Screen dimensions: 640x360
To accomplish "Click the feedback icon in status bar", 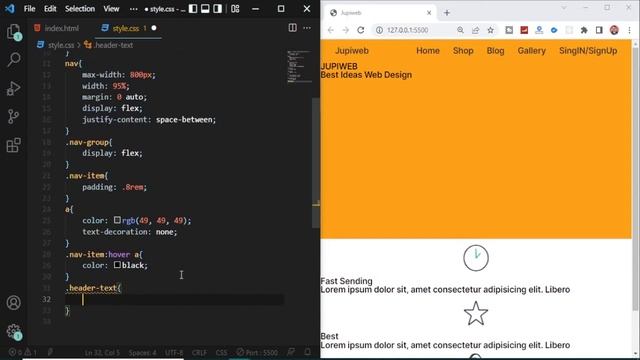I will click(x=291, y=352).
